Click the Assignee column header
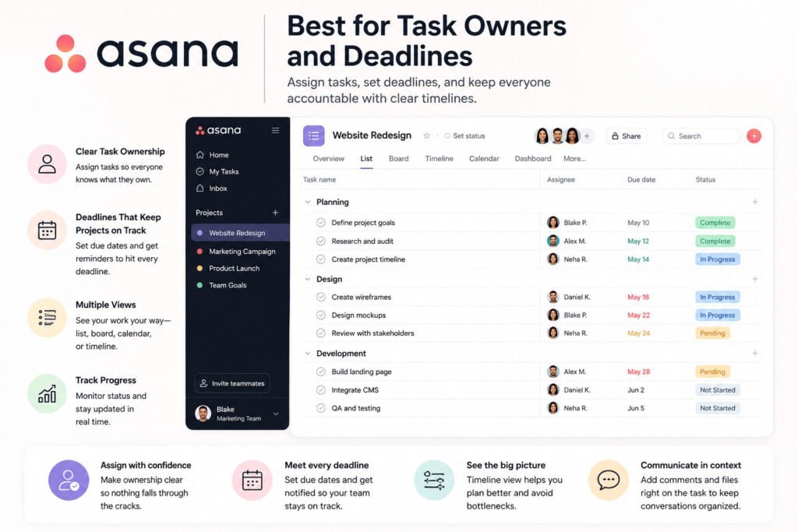Image resolution: width=798 pixels, height=532 pixels. pos(560,179)
